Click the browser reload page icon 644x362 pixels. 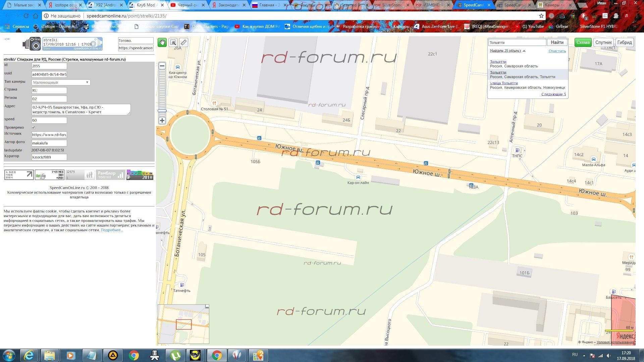26,16
